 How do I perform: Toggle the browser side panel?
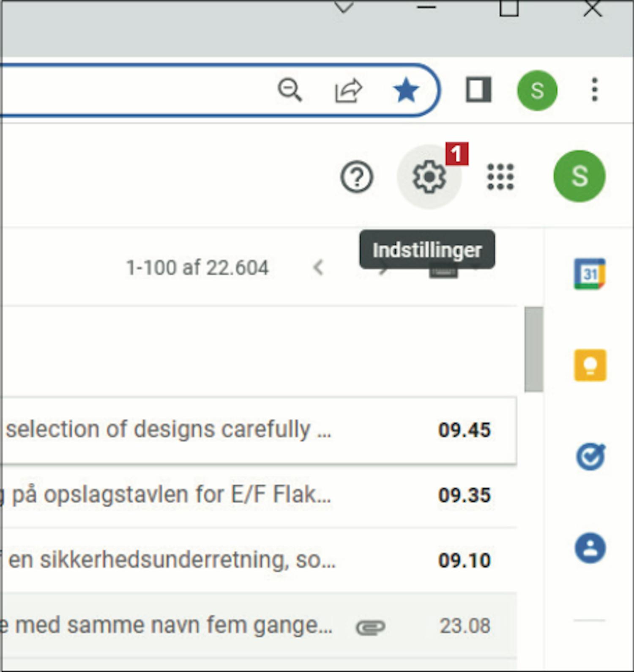point(478,90)
